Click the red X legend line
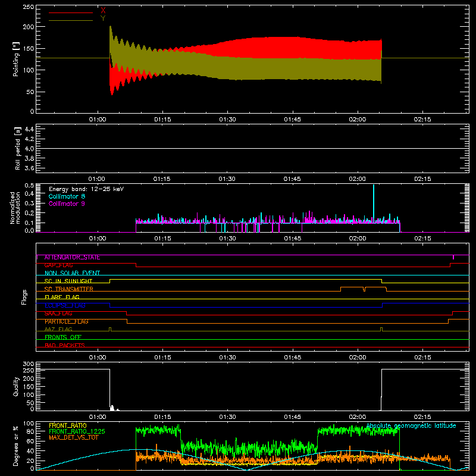Viewport: 476px width, 476px height. tap(71, 12)
